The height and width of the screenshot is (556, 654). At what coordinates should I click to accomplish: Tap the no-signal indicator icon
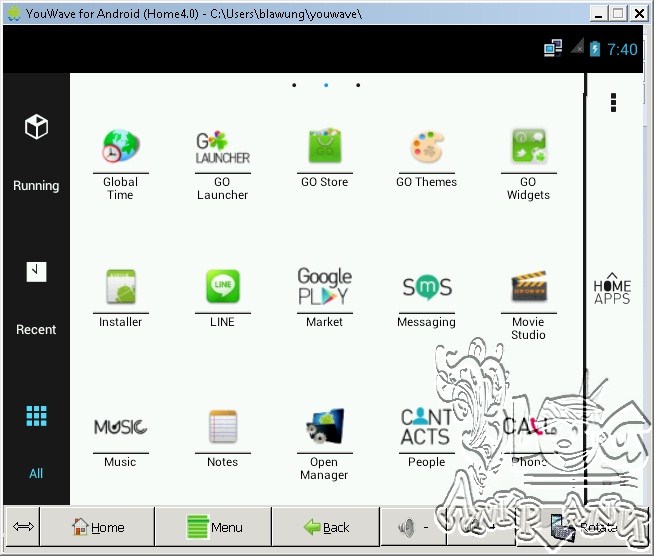coord(577,46)
